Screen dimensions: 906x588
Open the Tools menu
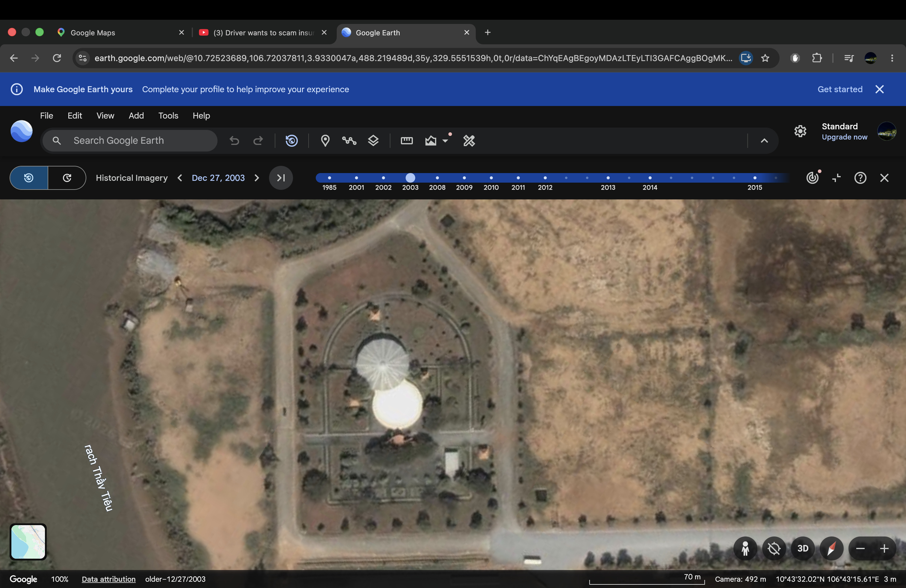point(168,116)
